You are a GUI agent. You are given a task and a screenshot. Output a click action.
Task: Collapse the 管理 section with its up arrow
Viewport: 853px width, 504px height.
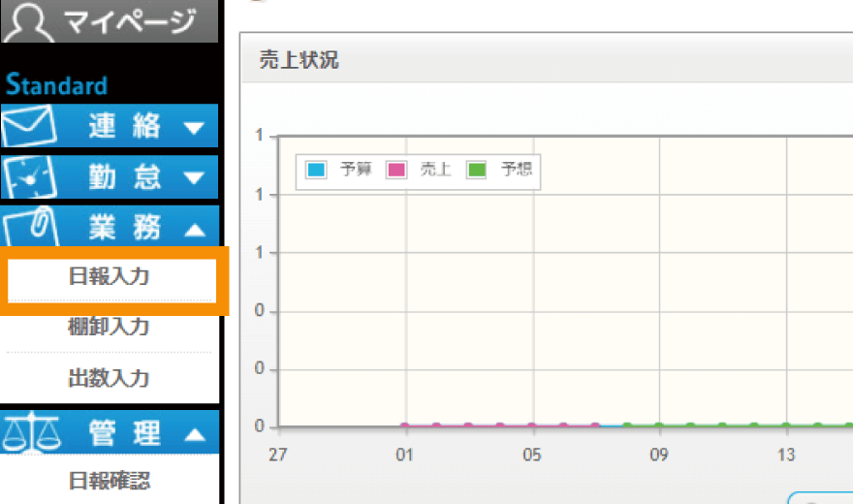[194, 435]
